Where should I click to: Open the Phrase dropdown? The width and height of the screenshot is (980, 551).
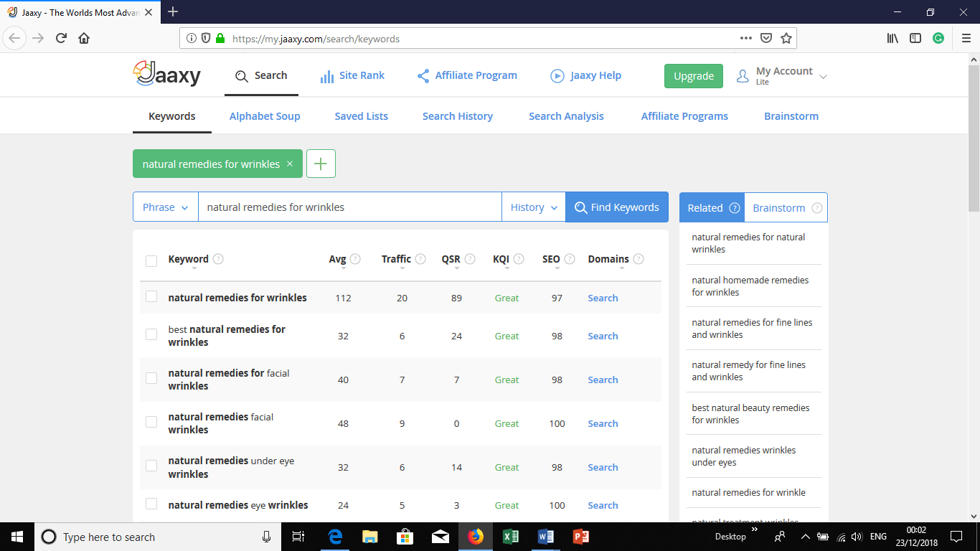[166, 207]
